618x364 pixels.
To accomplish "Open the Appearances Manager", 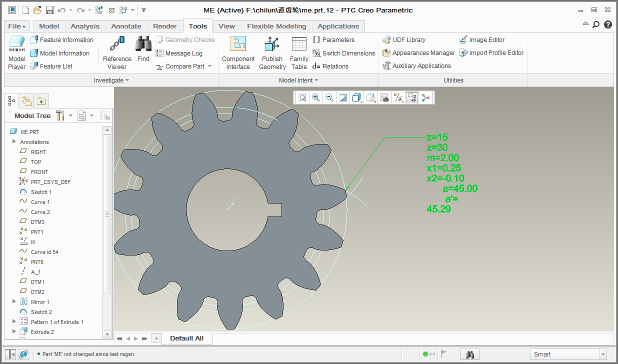I will click(x=419, y=52).
